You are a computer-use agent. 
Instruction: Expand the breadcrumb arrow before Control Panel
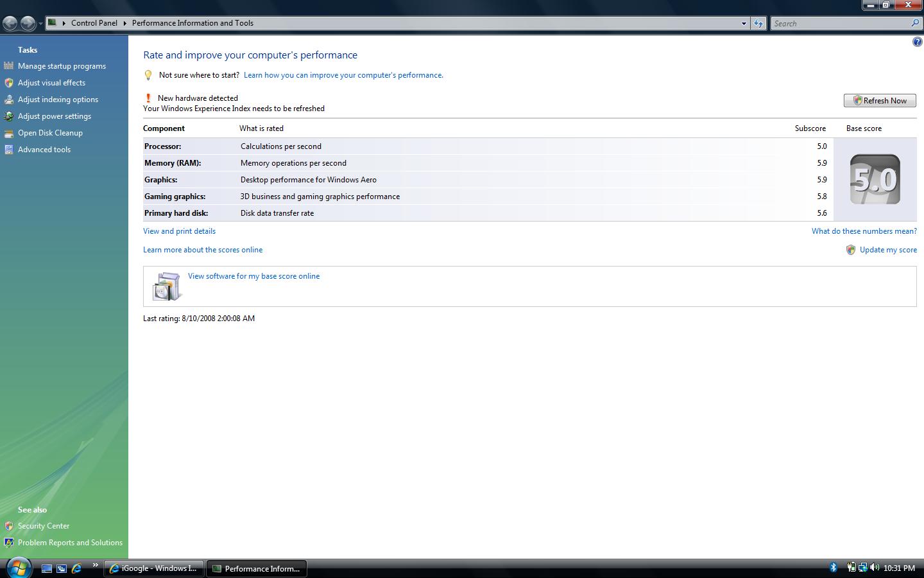click(64, 23)
